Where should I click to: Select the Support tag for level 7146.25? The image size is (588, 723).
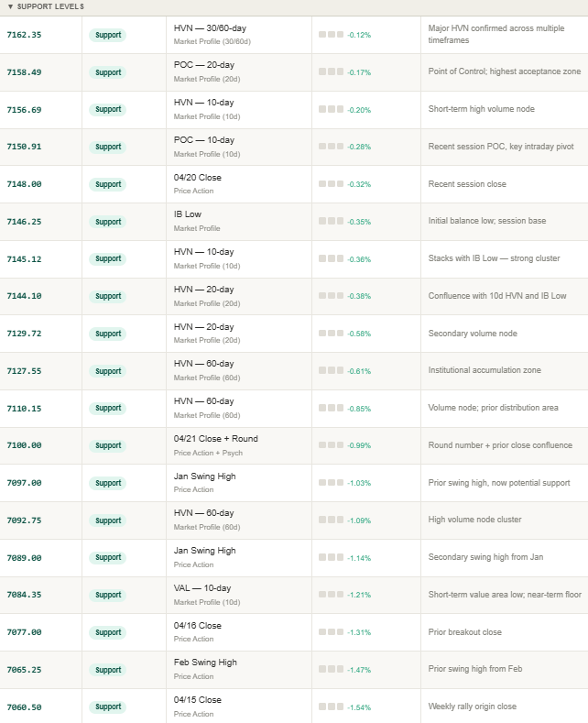pyautogui.click(x=108, y=222)
